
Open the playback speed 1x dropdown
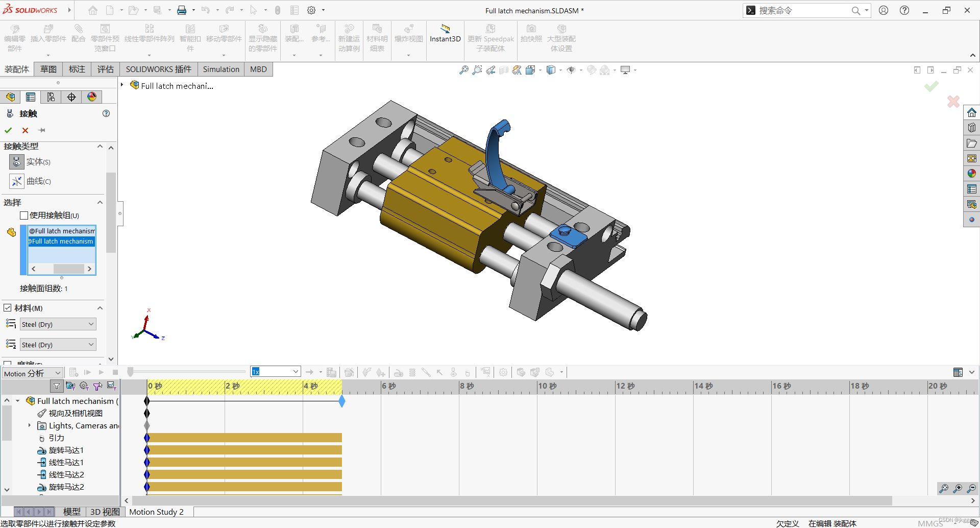[296, 371]
